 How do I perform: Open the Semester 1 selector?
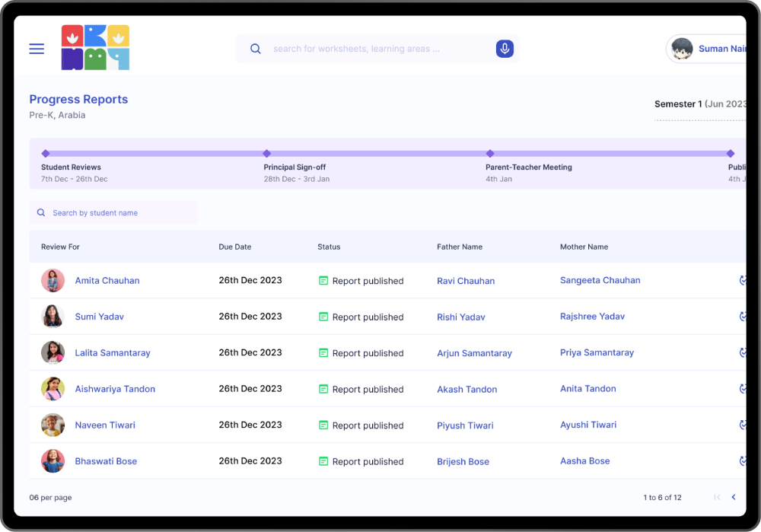(x=700, y=104)
